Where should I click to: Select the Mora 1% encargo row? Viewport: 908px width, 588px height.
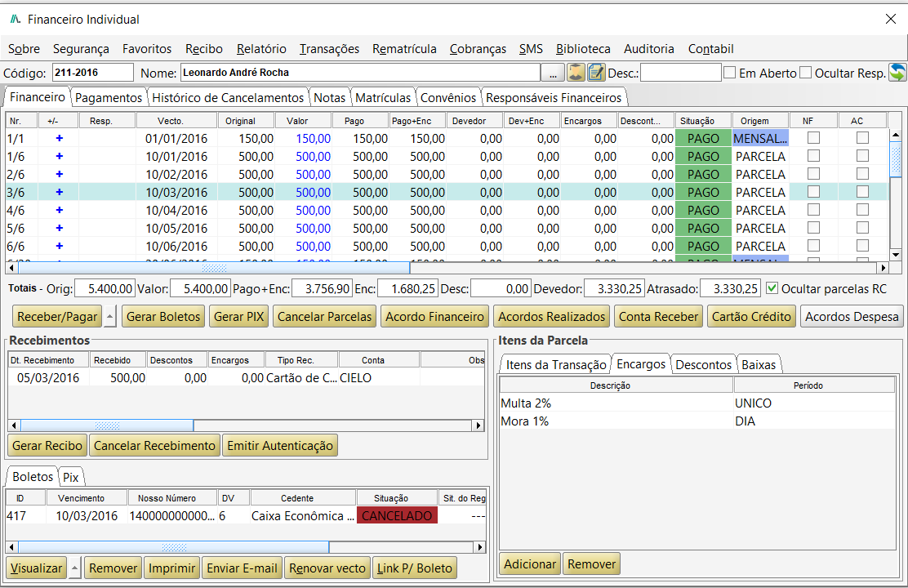pos(697,421)
